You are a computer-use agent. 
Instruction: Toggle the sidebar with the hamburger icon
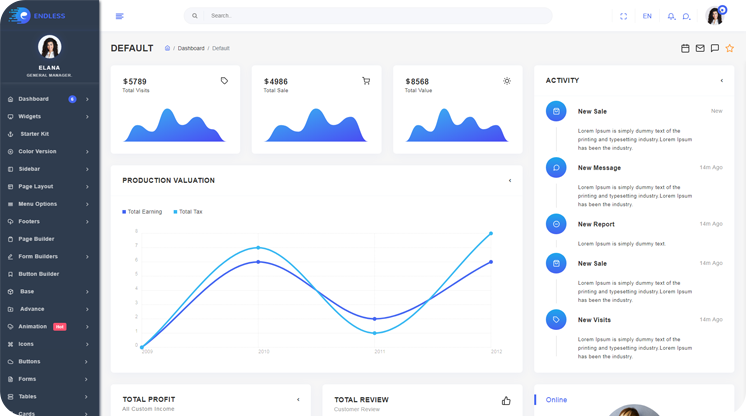pos(120,16)
